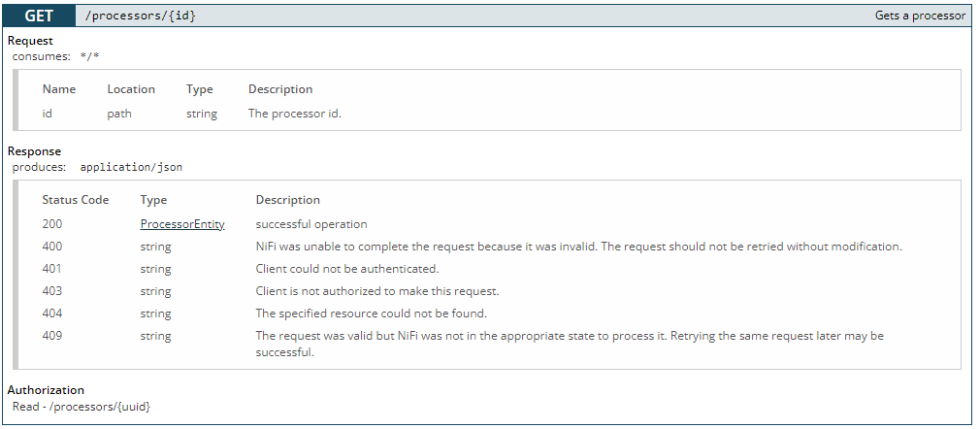Click 'The processor id.' description text

[x=295, y=114]
